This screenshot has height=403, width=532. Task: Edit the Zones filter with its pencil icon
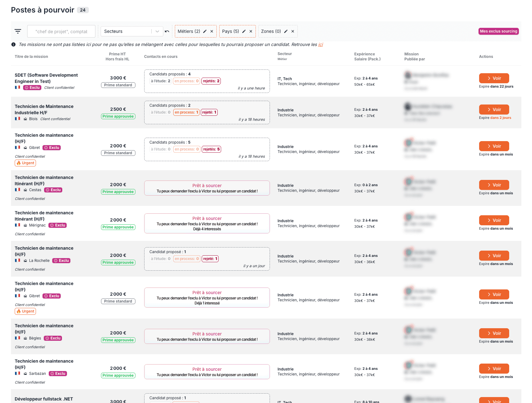point(286,31)
